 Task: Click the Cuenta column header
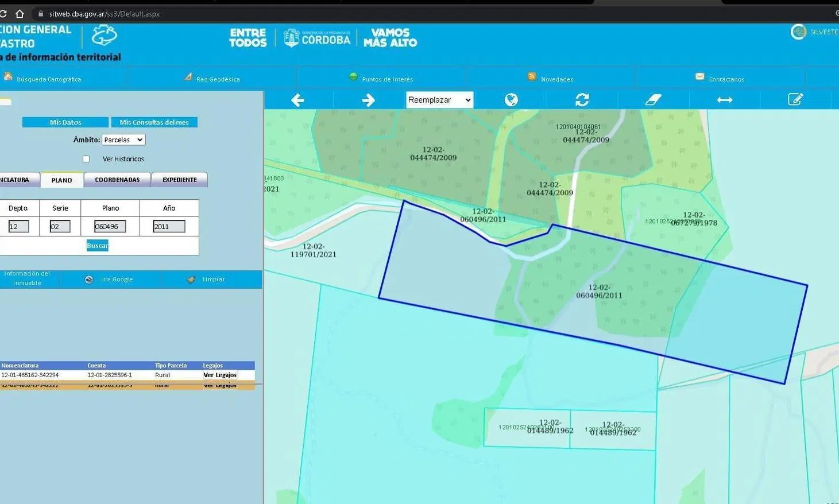pos(96,366)
